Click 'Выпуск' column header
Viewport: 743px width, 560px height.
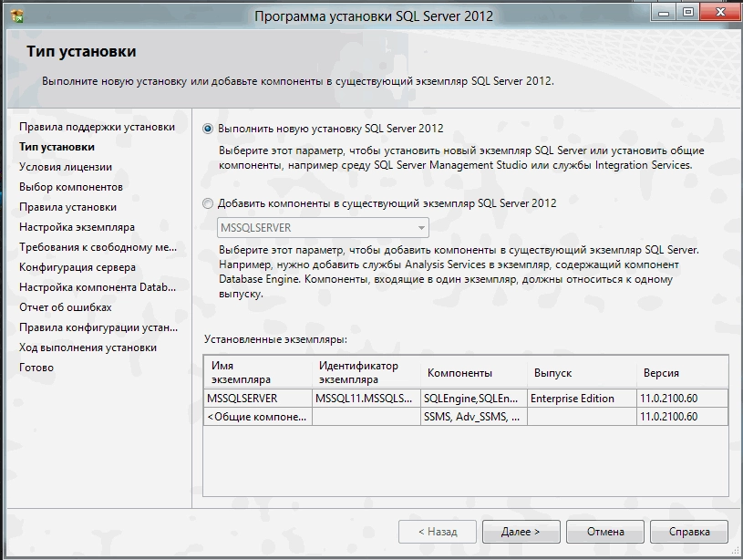pyautogui.click(x=582, y=372)
